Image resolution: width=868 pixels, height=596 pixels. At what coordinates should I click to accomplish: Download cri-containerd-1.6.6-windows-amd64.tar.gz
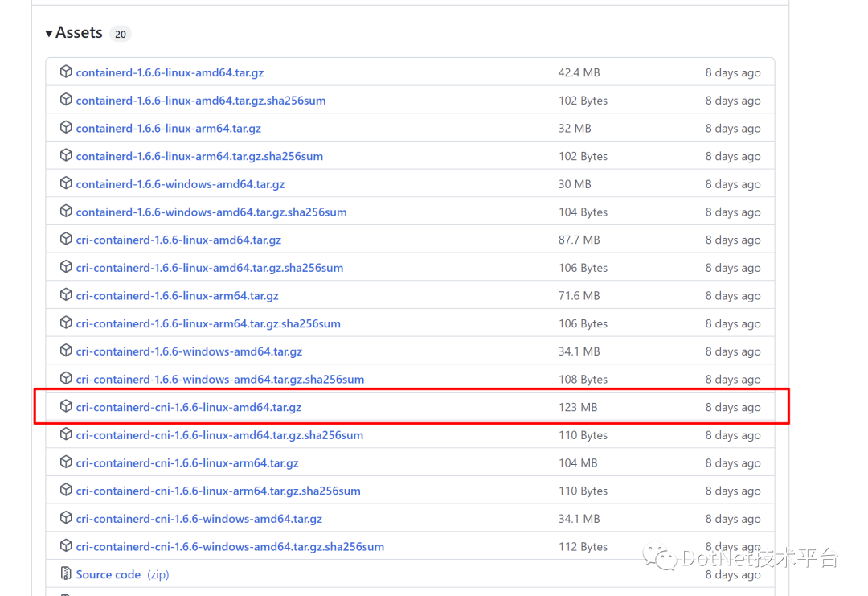[x=190, y=351]
